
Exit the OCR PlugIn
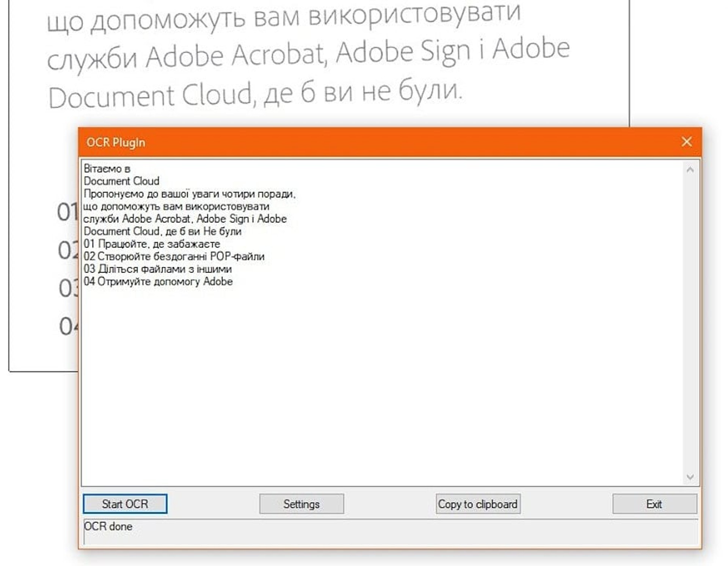click(654, 504)
